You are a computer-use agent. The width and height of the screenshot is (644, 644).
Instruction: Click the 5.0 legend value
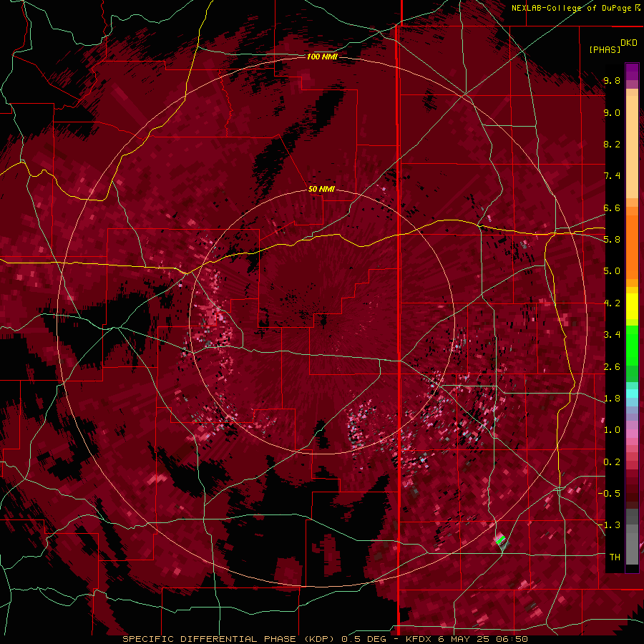coord(612,271)
